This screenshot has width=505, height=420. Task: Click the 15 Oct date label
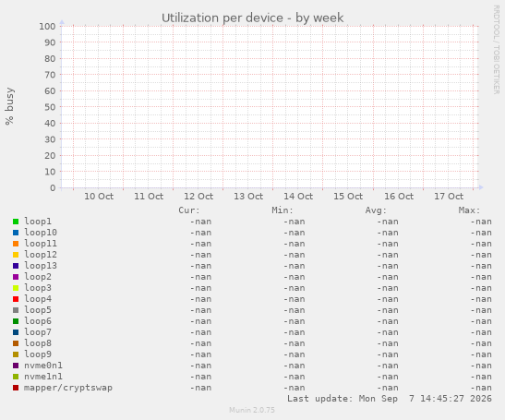[x=348, y=196]
